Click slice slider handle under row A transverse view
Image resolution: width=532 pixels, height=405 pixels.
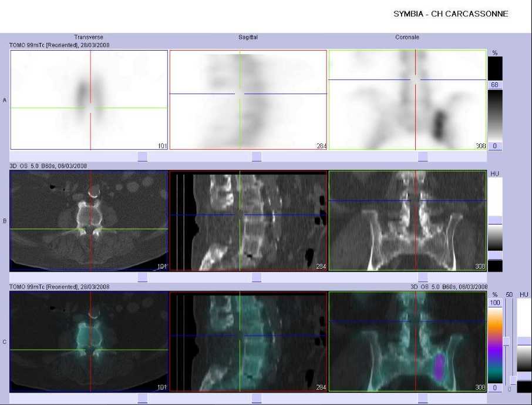pyautogui.click(x=143, y=156)
